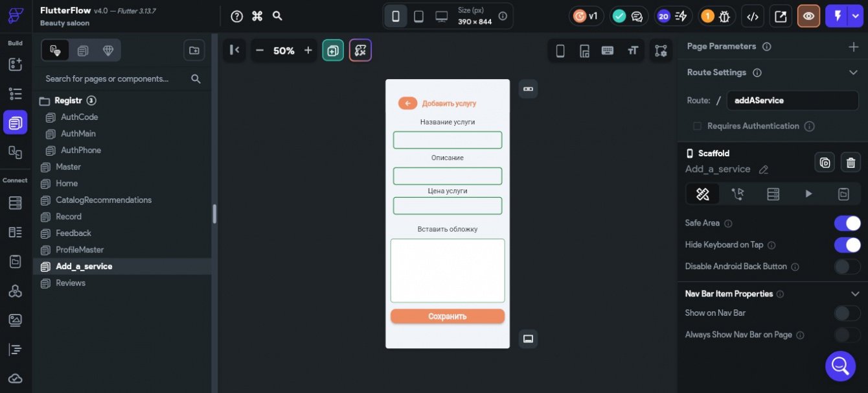Click the AI generate canvas button
This screenshot has width=868, height=393.
coord(360,51)
